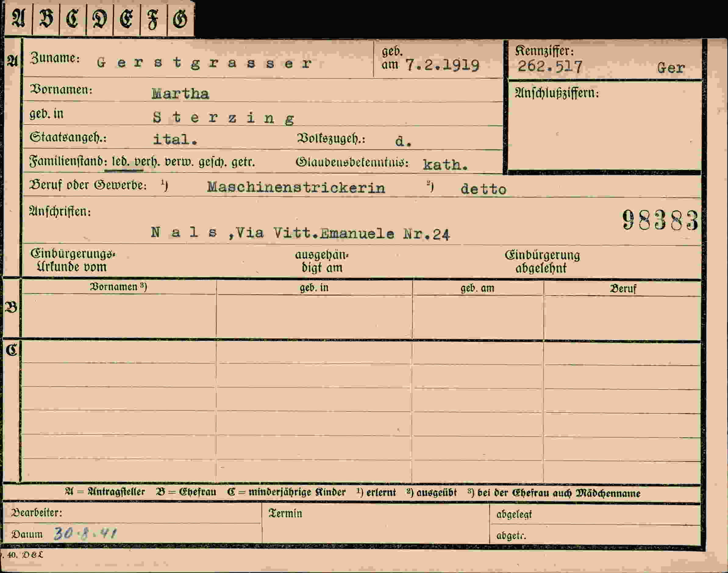Screen dimensions: 728x573
Task: Click the religion value 'kath.'
Action: (445, 165)
